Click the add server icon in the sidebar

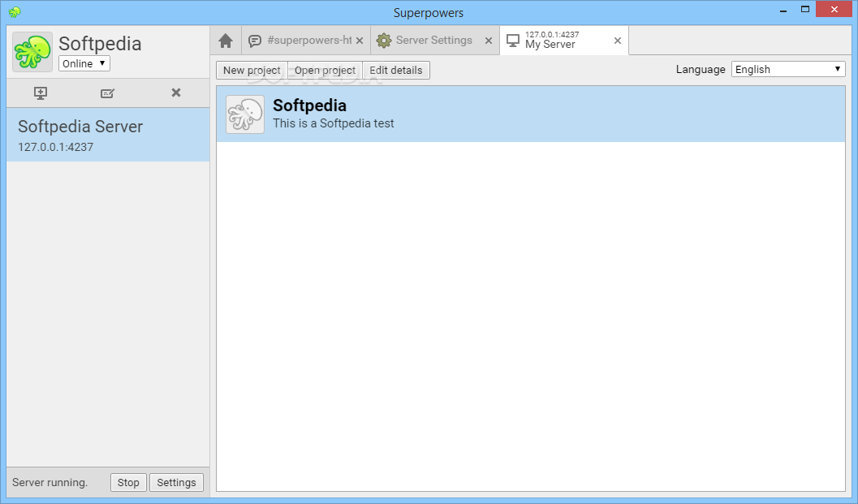coord(41,93)
